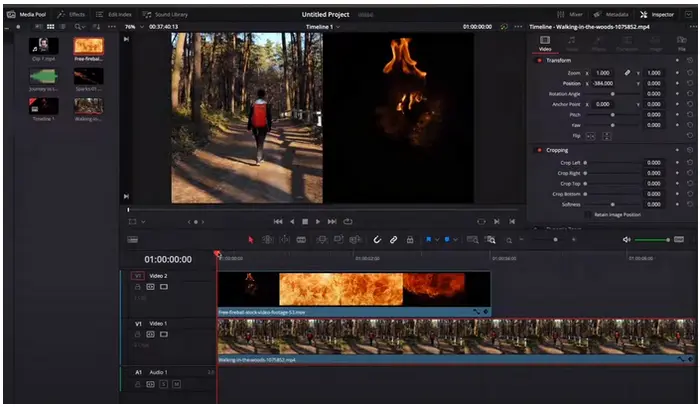Open the flag color dropdown arrow
The image size is (700, 407).
coord(437,240)
